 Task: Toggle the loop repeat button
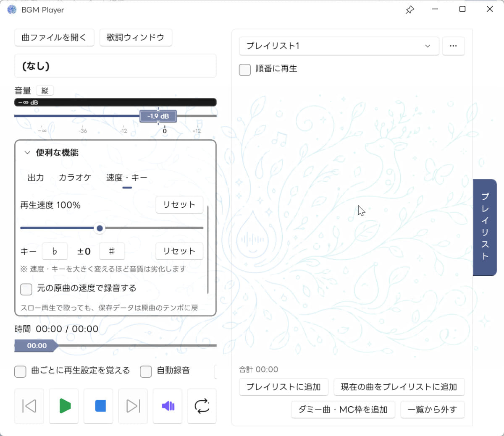click(x=202, y=406)
